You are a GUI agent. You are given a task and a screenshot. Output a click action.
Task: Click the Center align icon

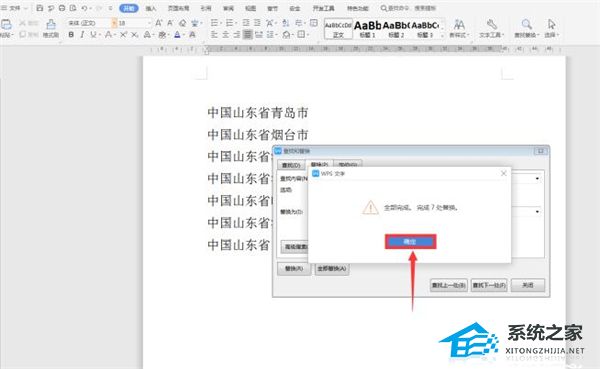[x=225, y=35]
